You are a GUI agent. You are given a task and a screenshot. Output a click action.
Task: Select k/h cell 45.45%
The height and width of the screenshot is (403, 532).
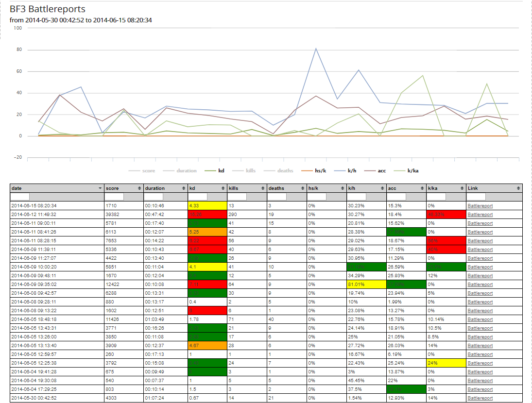pos(366,381)
